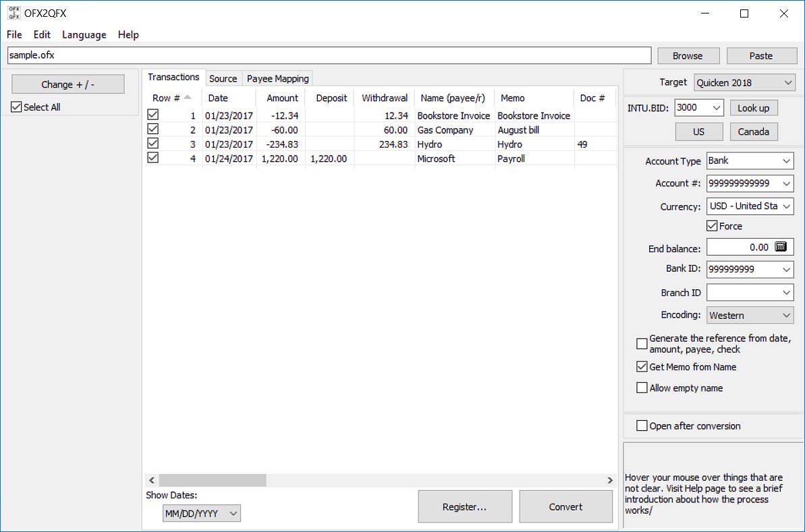
Task: Click the 01/24/2017 date cell
Action: [229, 158]
